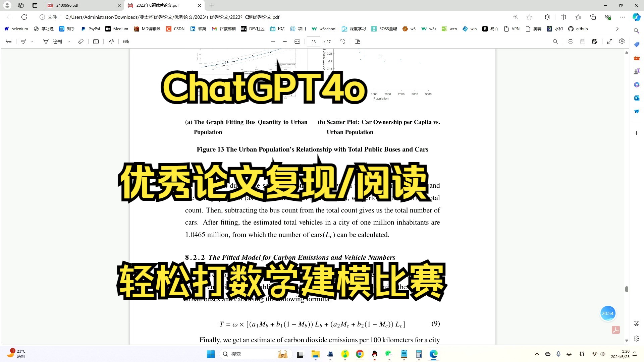Expand the draw tool options dropdown
This screenshot has height=362, width=644.
click(69, 42)
